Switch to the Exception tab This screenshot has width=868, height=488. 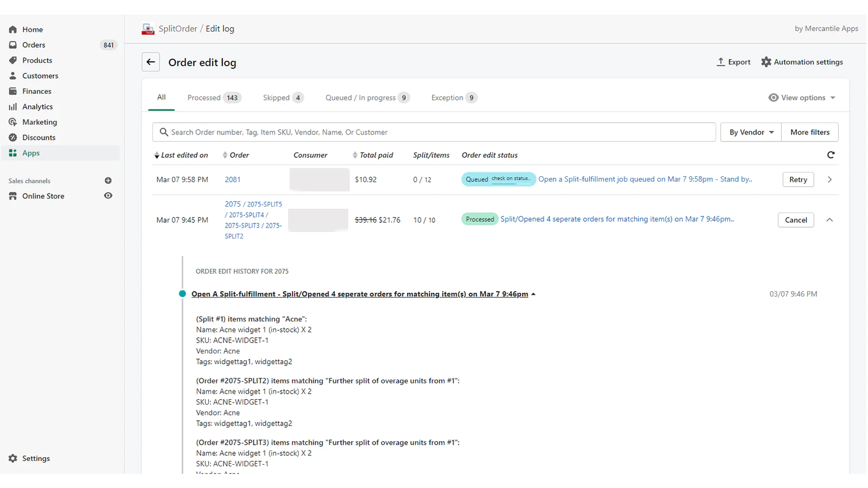(446, 98)
